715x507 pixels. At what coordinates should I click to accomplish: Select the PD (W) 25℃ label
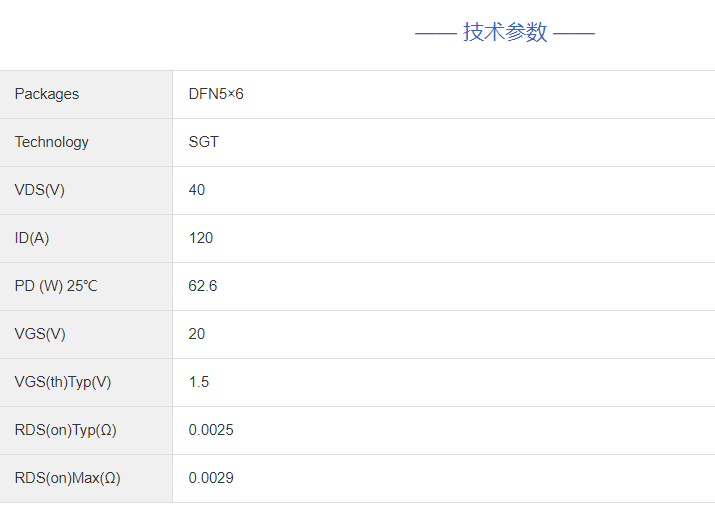tap(56, 286)
